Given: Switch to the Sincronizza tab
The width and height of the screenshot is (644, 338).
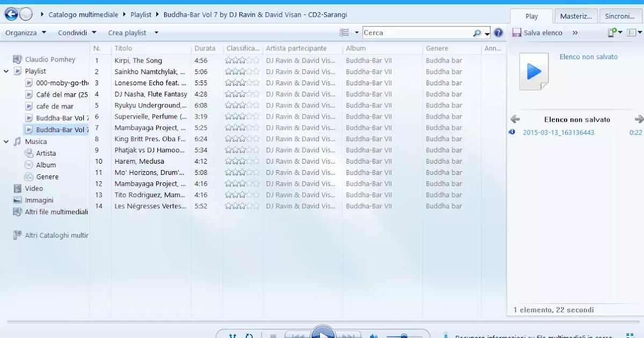Looking at the screenshot, I should pos(620,16).
